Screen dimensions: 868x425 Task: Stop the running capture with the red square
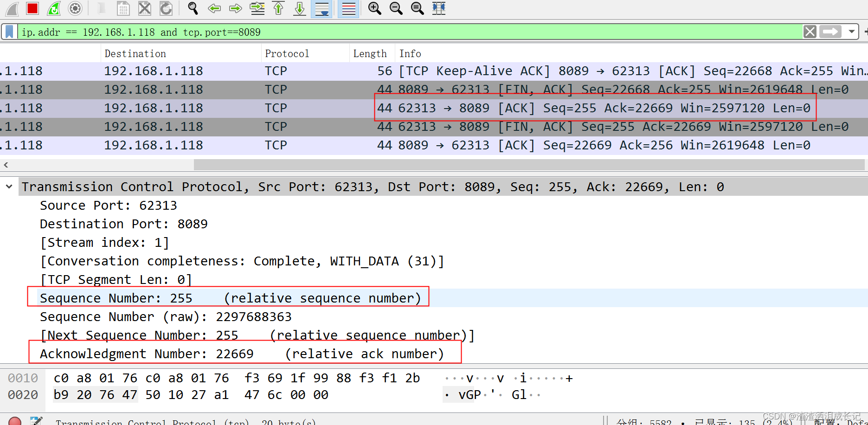(32, 8)
